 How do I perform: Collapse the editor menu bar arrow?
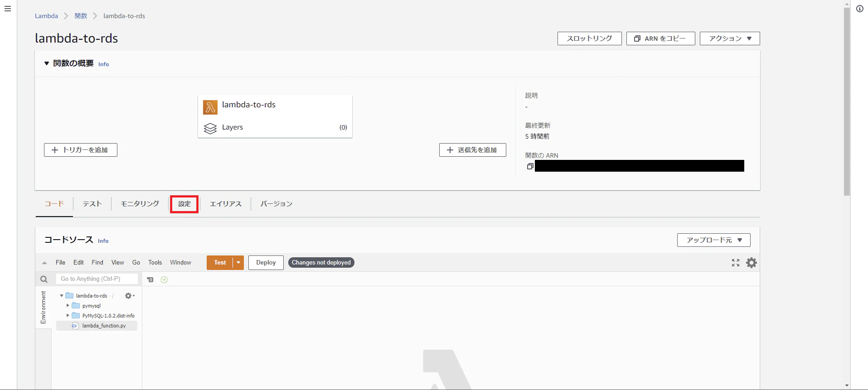(44, 263)
